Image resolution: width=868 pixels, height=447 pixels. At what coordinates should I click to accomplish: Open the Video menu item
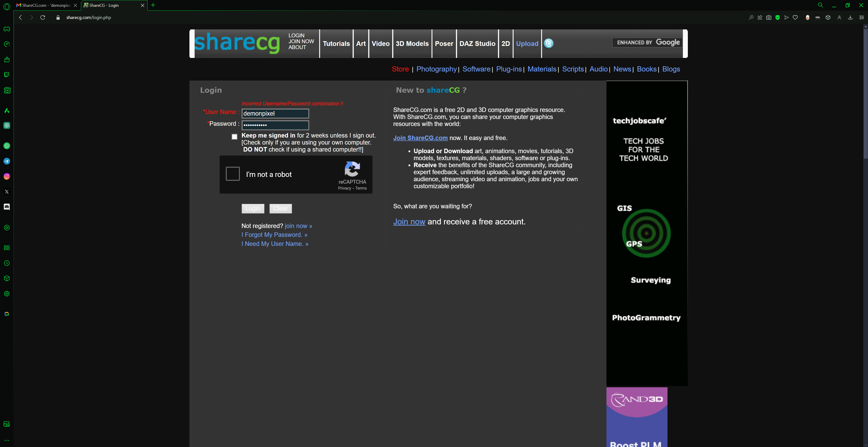click(x=380, y=43)
